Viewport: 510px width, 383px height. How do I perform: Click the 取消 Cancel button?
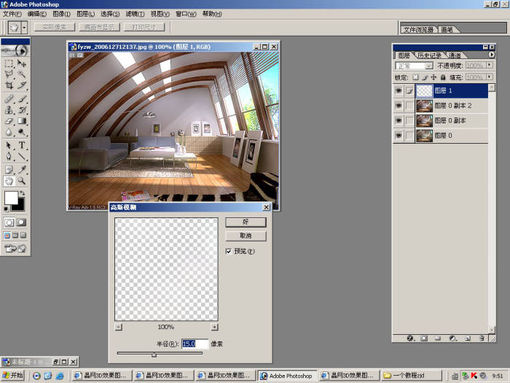click(246, 236)
